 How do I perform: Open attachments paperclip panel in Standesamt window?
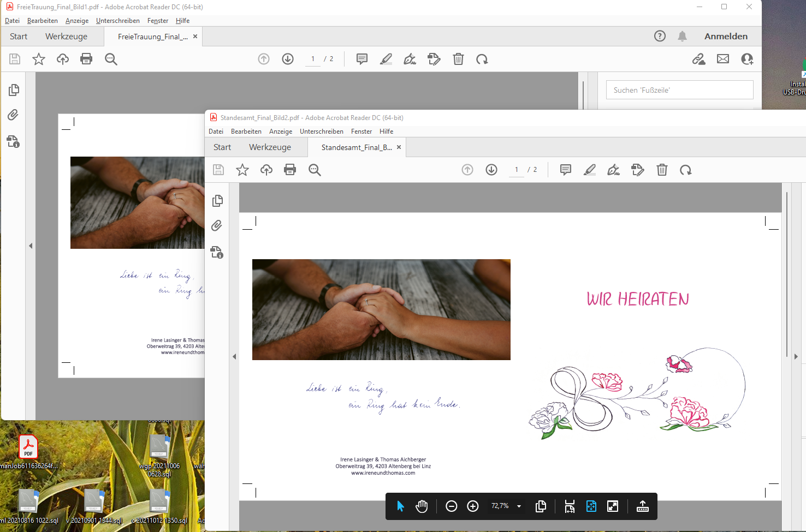[x=217, y=225]
